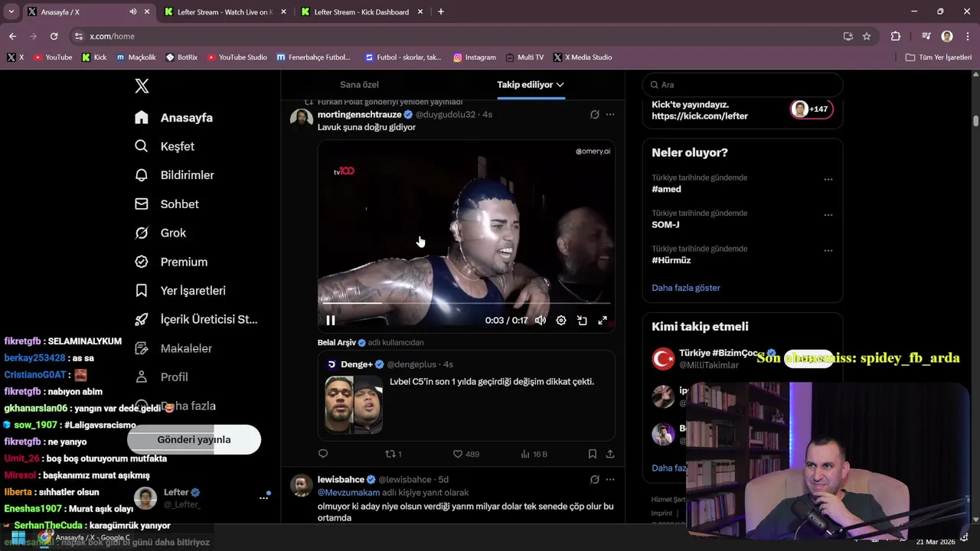The image size is (980, 551).
Task: Open the @Mevzumakam mention link
Action: click(349, 493)
